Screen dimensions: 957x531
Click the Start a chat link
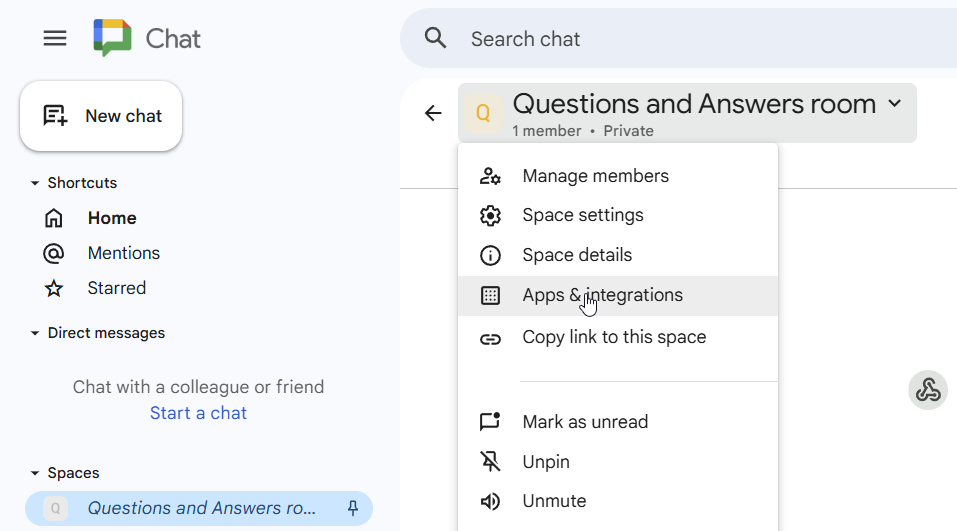point(198,413)
